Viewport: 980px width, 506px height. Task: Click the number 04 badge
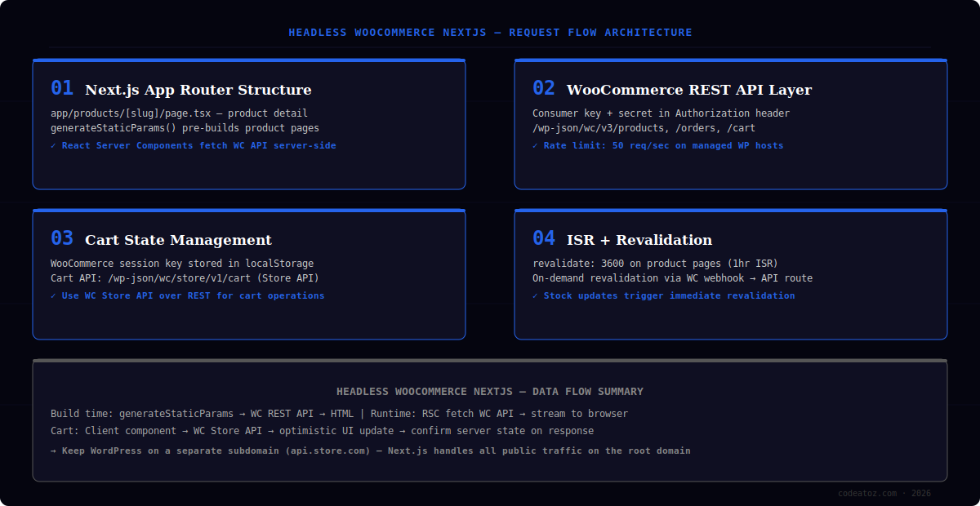(x=544, y=238)
